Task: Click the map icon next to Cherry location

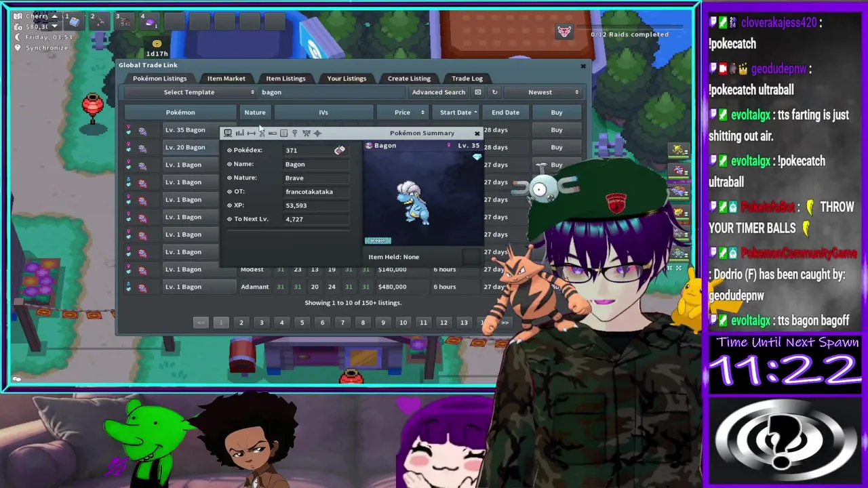Action: 18,16
